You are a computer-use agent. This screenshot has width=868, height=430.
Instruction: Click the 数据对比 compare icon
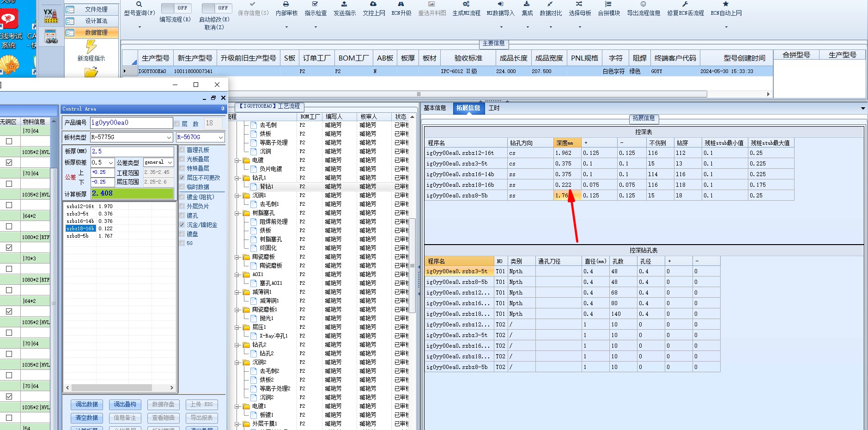click(550, 4)
